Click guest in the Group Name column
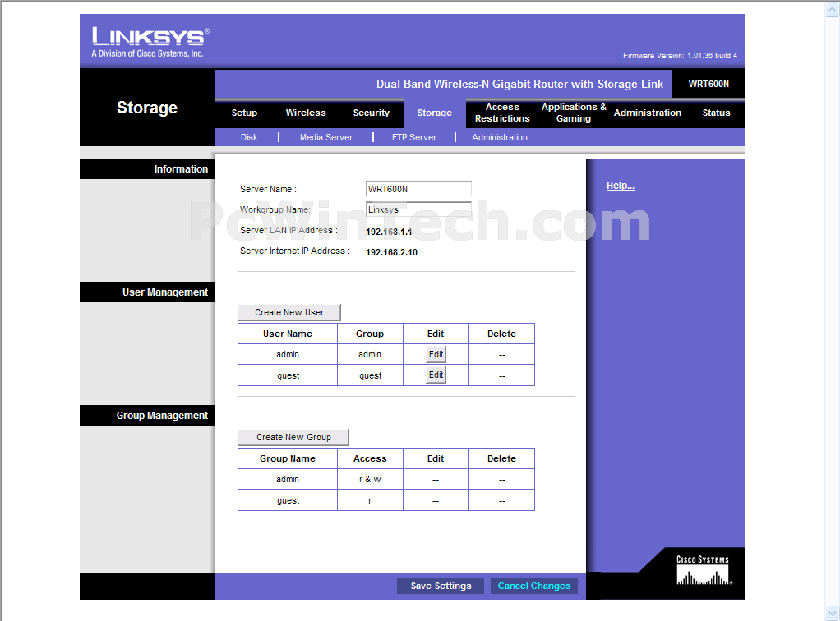840x621 pixels. coord(288,500)
